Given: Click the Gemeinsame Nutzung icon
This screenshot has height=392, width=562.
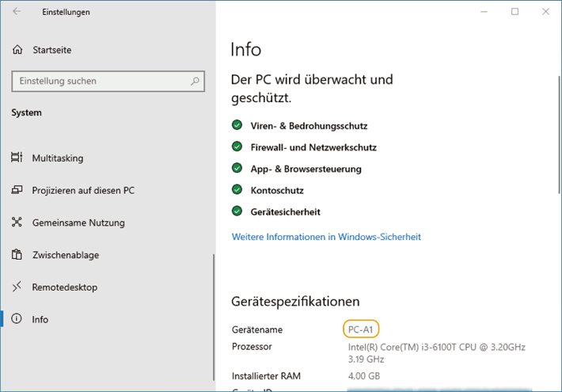Looking at the screenshot, I should [17, 223].
